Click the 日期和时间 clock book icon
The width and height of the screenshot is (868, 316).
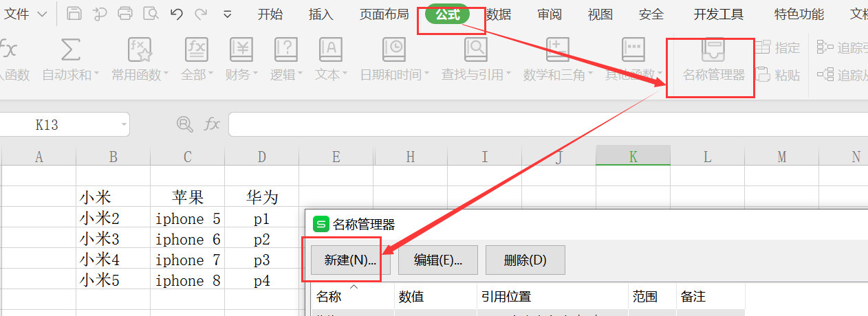point(394,49)
